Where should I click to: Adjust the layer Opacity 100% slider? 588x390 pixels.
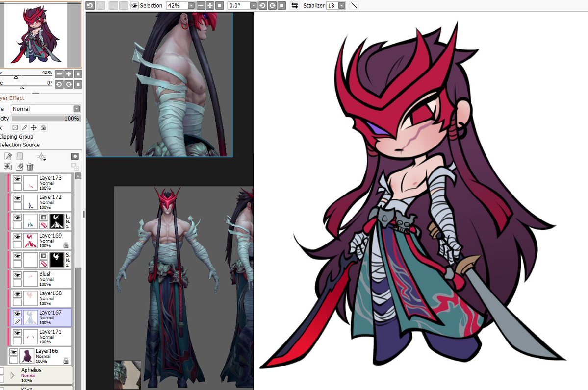[x=46, y=119]
